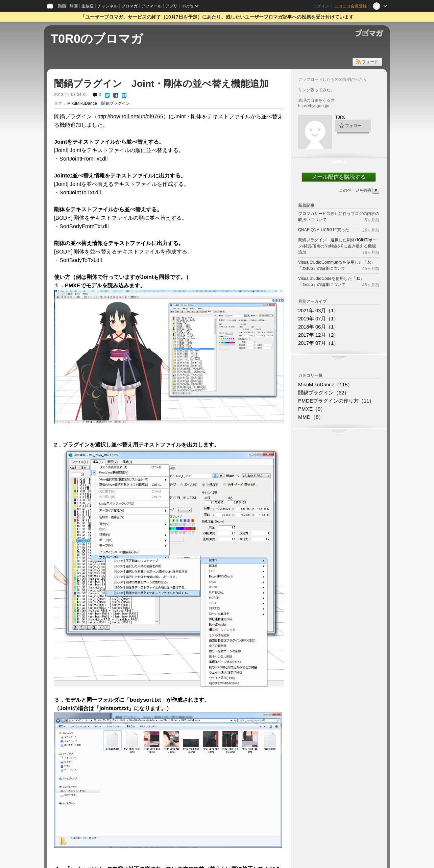Screen dimensions: 434x868
Task: Open the PMXE model screenshot in step 1
Action: 169,357
